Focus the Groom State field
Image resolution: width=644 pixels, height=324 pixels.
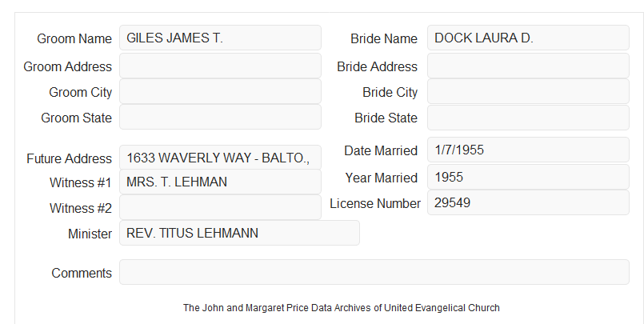click(220, 117)
